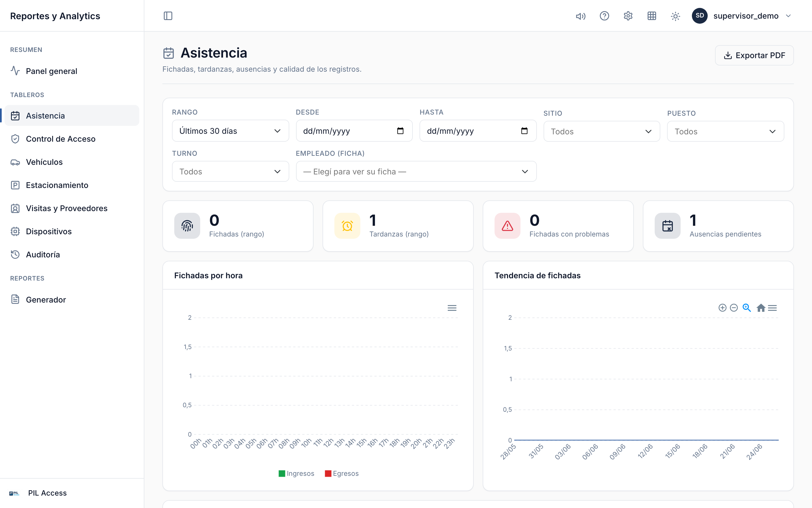
Task: Open Visitas y Proveedores board
Action: click(x=72, y=208)
